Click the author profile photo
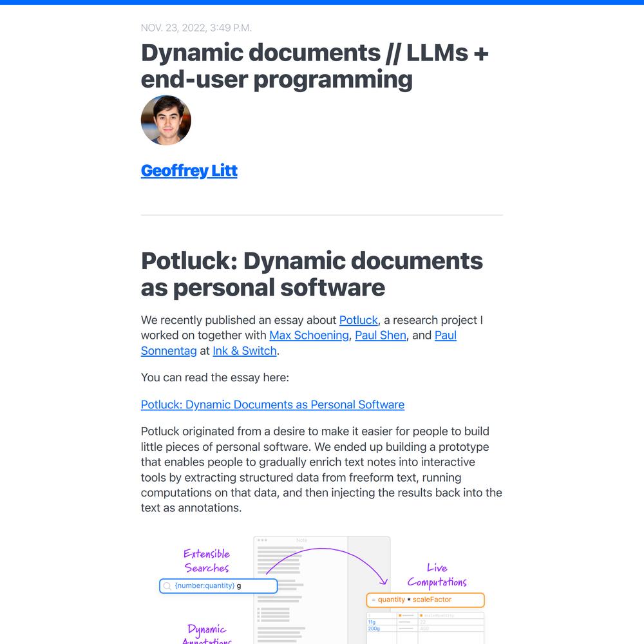The height and width of the screenshot is (644, 644). pos(166,120)
